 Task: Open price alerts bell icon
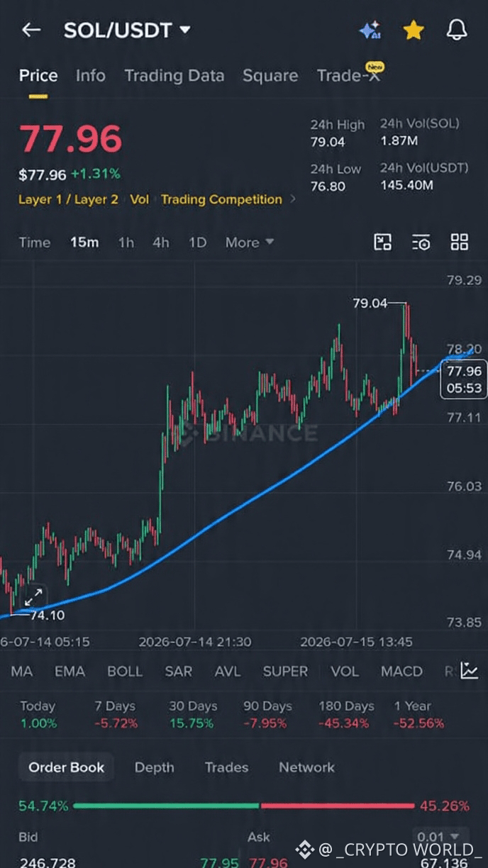457,30
